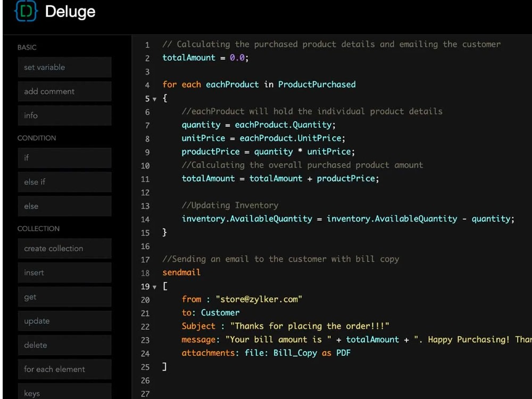Viewport: 532px width, 399px height.
Task: Select "create collection" from the sidebar
Action: tap(64, 248)
